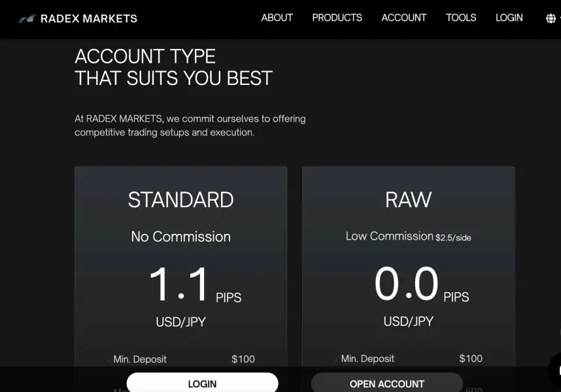Open the globe language selector
Viewport: 561px width, 392px height.
tap(551, 18)
